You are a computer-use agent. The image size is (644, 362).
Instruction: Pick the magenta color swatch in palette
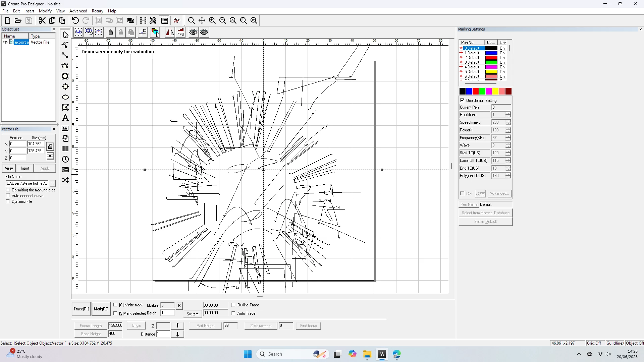(489, 91)
